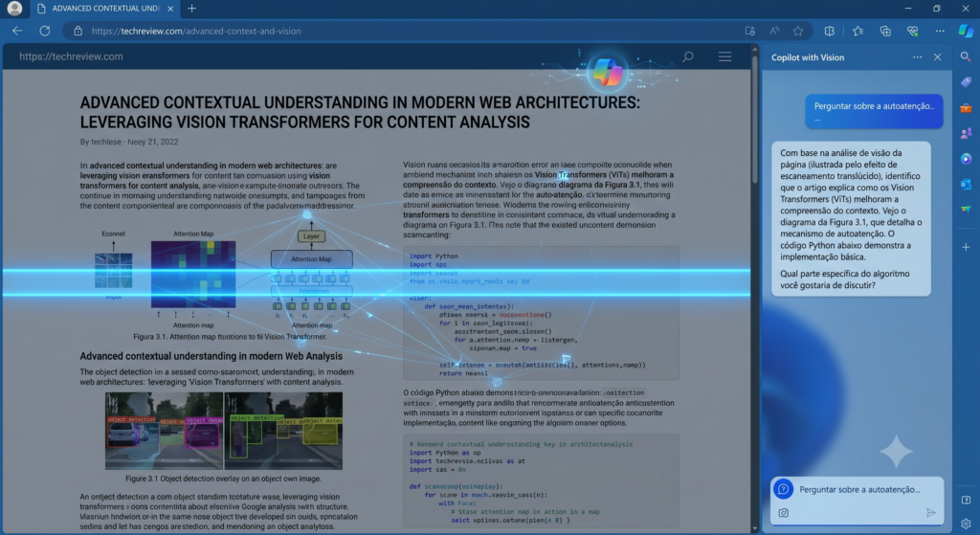The width and height of the screenshot is (980, 535).
Task: Open the sidebar Shopping tag icon
Action: pos(966,82)
